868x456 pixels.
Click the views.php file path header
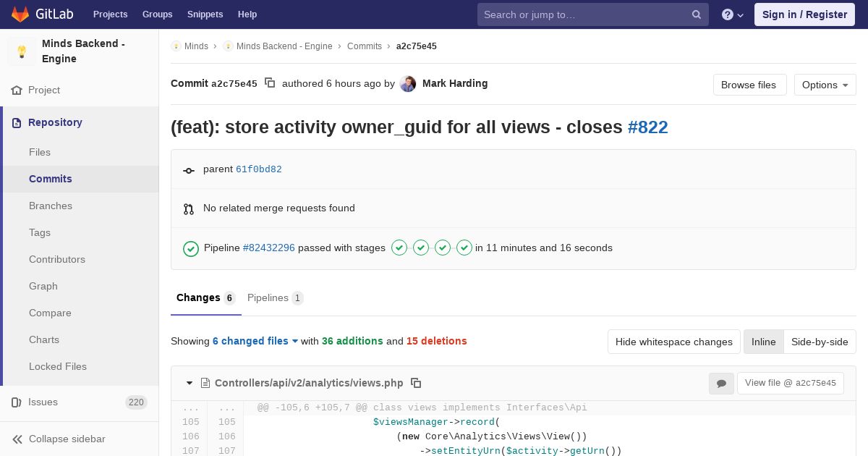click(x=309, y=383)
